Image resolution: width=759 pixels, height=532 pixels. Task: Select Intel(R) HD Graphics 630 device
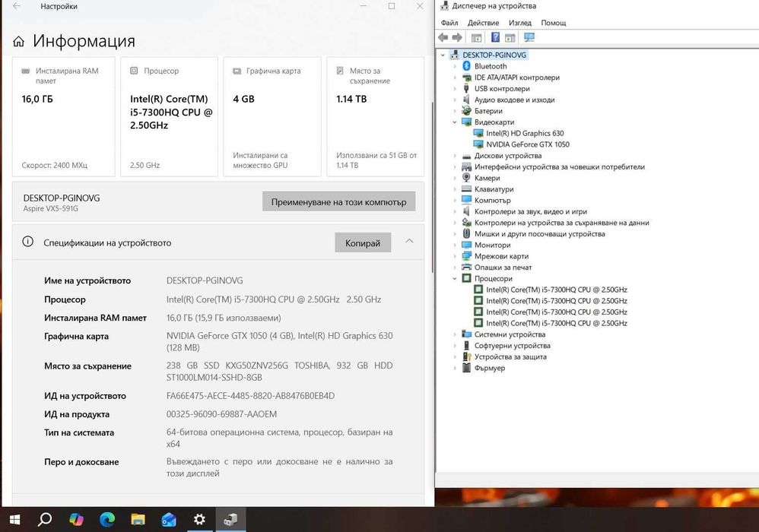click(525, 133)
